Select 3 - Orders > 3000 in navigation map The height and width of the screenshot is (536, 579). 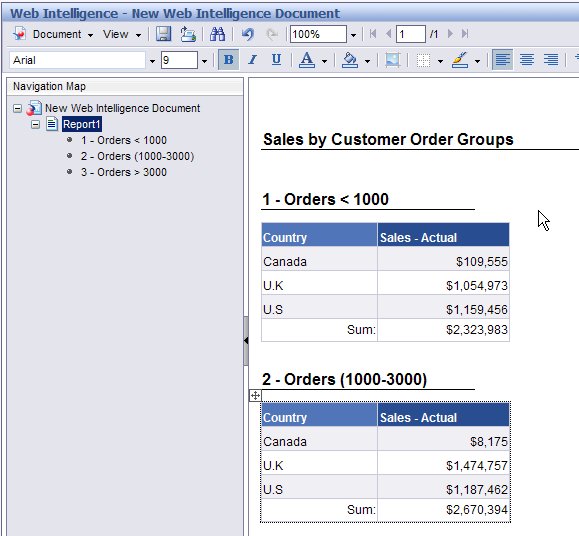coord(124,172)
